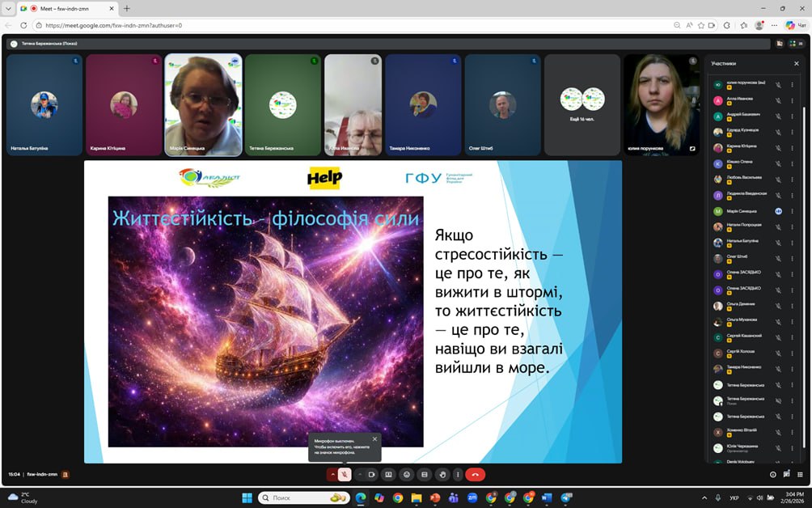The width and height of the screenshot is (812, 508).
Task: Raise hand using the hand icon
Action: (442, 475)
